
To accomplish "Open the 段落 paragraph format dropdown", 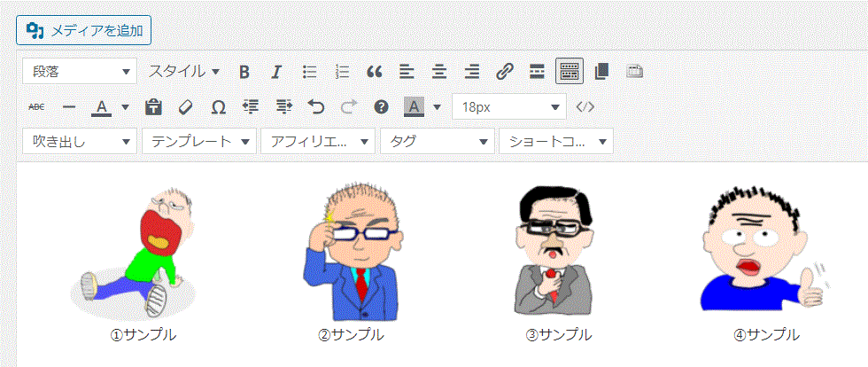I will 80,71.
